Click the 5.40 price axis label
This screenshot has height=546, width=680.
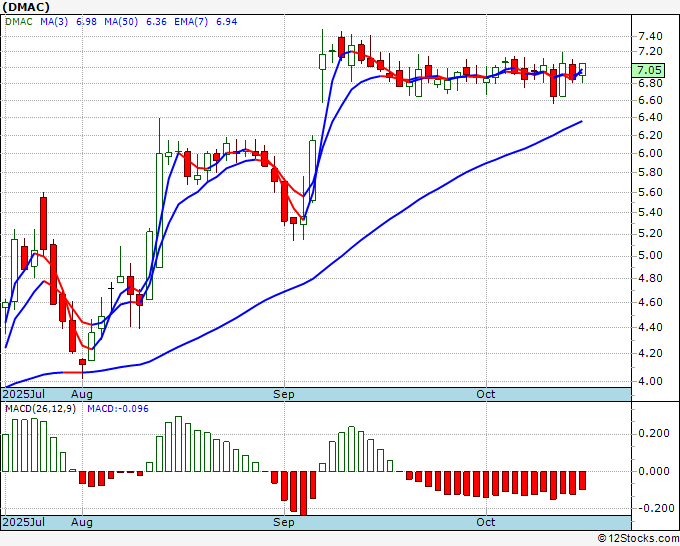pos(650,213)
